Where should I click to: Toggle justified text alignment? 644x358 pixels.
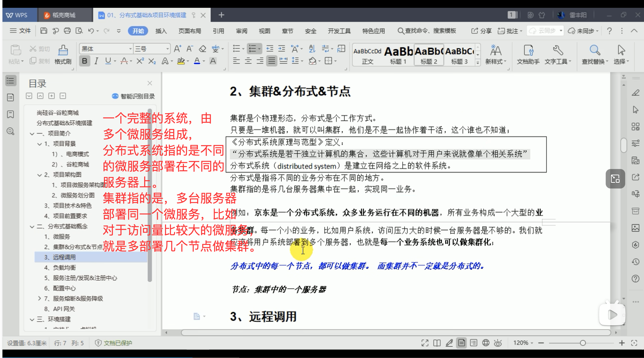coord(272,61)
